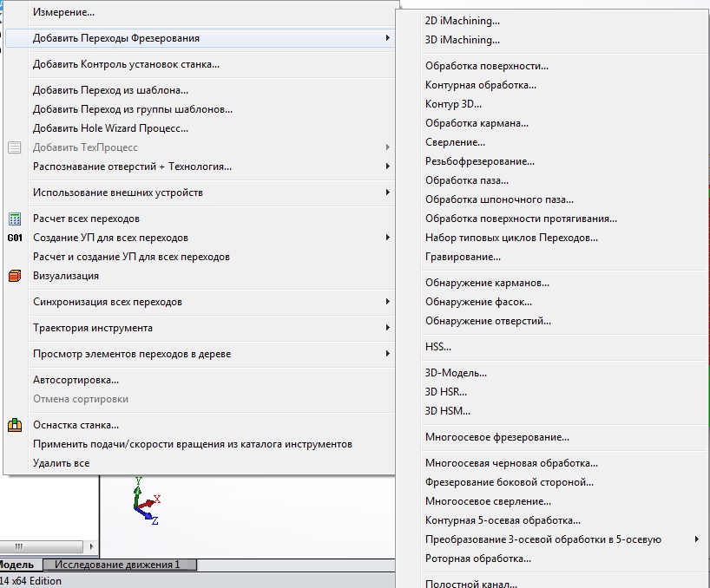Screen dimensions: 710x588
Task: Click the orange simulation icon beside Визуализация
Action: pyautogui.click(x=15, y=276)
